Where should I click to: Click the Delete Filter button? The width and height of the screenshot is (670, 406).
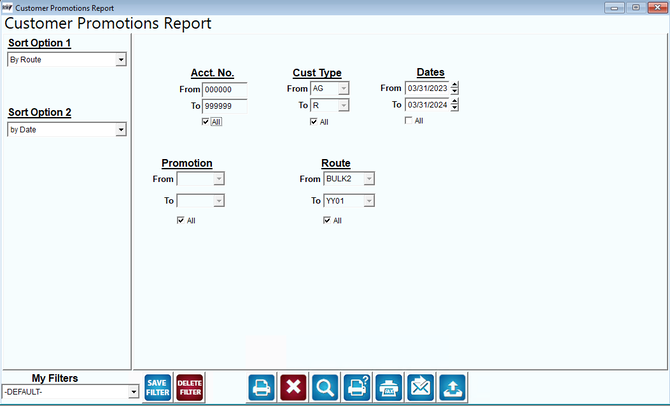[x=190, y=388]
